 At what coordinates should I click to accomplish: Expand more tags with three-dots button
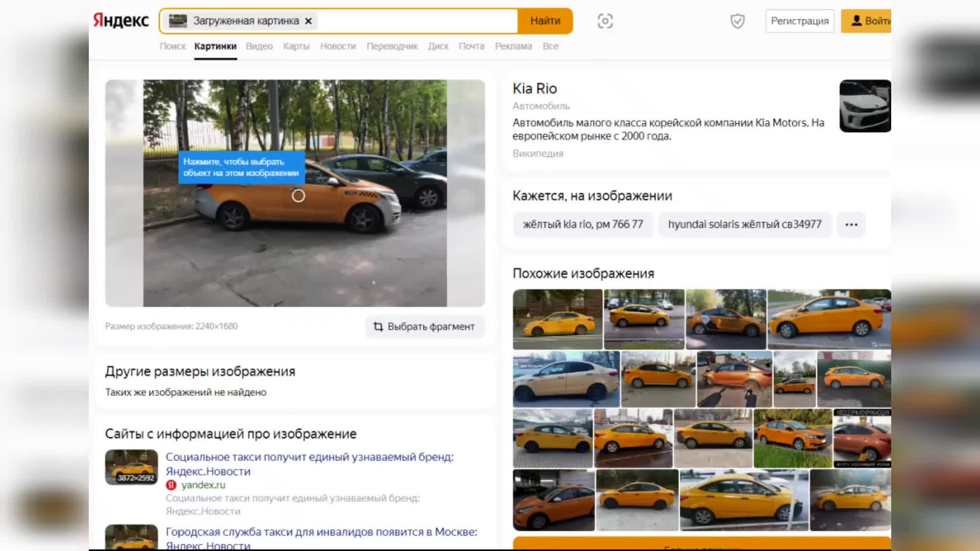coord(851,224)
